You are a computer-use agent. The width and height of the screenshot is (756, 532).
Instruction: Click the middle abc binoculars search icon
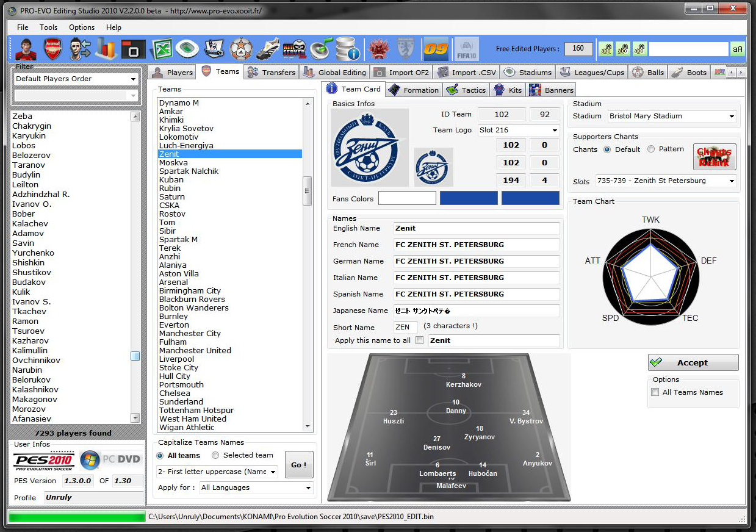pos(623,49)
